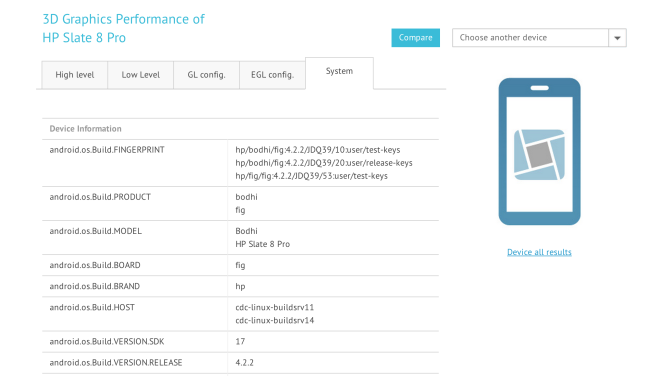Click the fig value in BOARD row
Viewport: 665px width, 376px height.
tap(240, 265)
